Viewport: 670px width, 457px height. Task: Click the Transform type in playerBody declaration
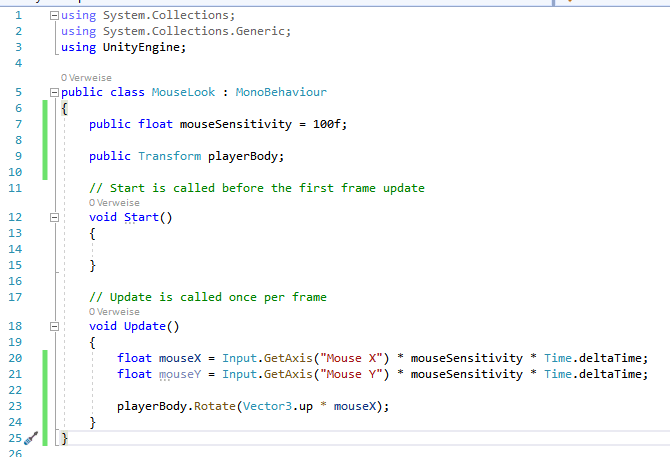169,155
